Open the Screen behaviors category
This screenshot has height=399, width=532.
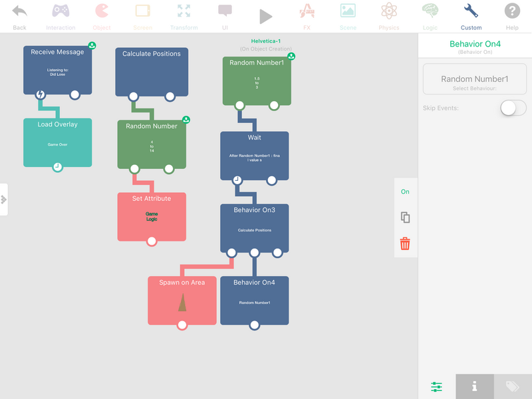(x=143, y=16)
